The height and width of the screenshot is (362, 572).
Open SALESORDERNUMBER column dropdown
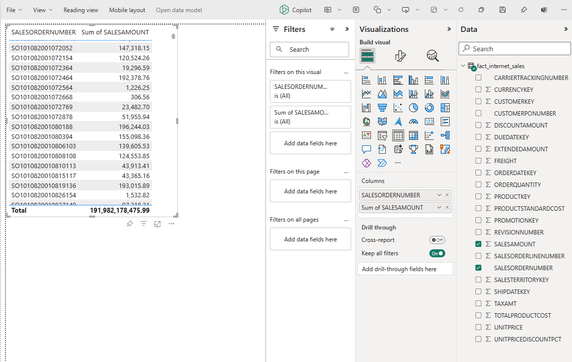[439, 195]
